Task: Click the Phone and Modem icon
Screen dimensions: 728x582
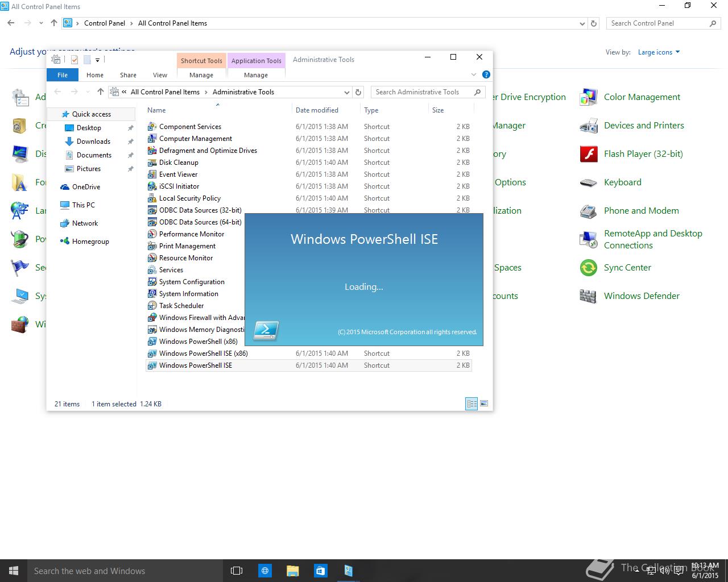Action: [x=588, y=211]
